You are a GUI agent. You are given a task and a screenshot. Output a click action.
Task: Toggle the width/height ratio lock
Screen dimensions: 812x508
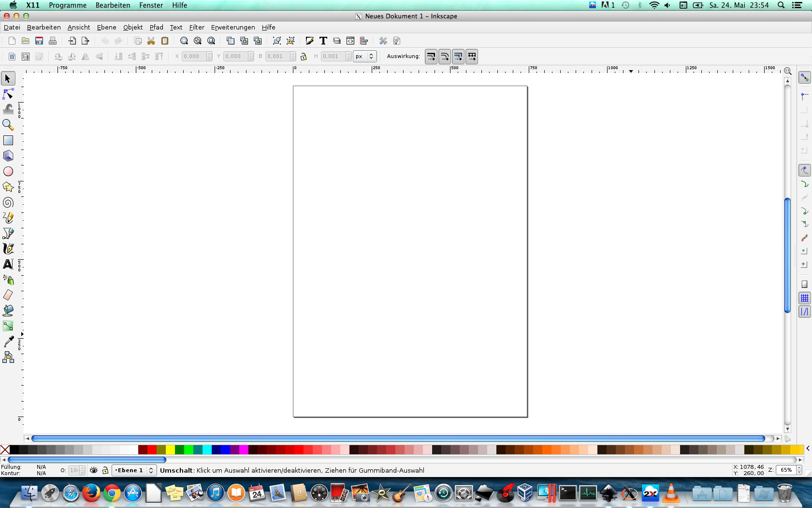[304, 57]
